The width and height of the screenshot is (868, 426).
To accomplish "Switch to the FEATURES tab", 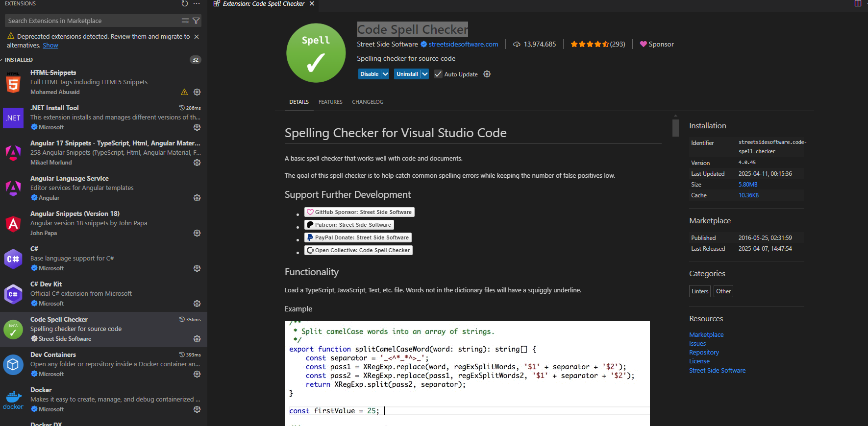I will 330,102.
